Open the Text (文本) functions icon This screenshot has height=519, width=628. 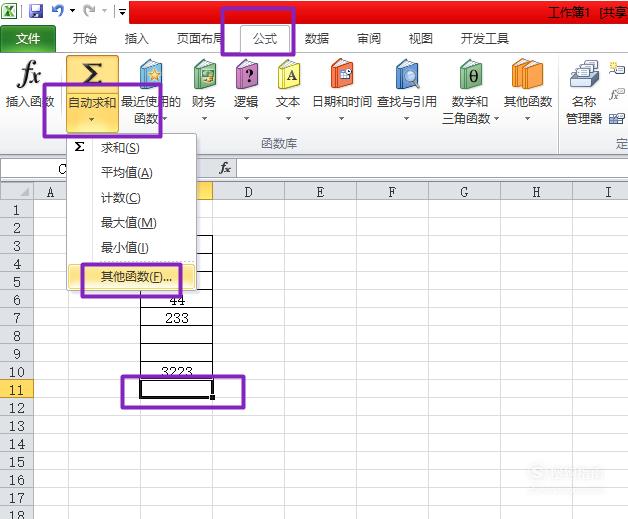[289, 74]
